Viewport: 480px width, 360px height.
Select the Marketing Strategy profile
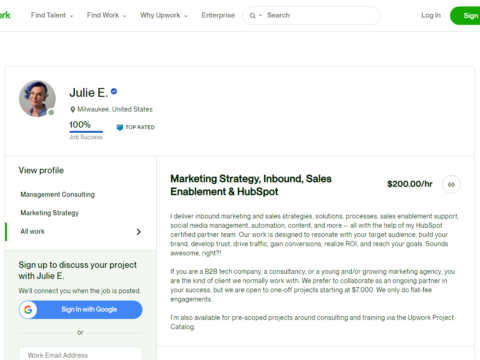[50, 213]
